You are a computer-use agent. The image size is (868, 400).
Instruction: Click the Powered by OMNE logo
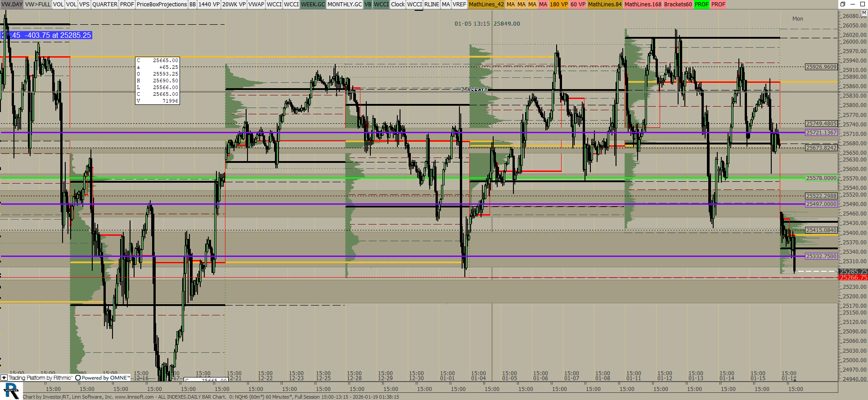coord(103,378)
